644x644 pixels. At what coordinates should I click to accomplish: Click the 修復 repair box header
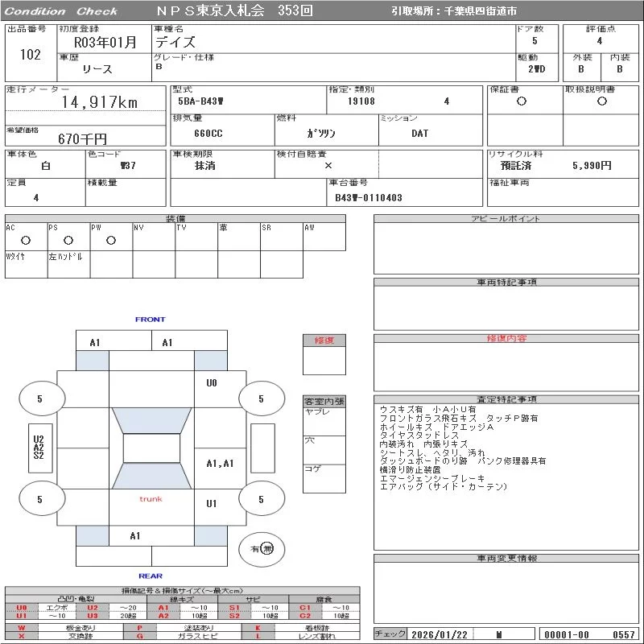[324, 341]
